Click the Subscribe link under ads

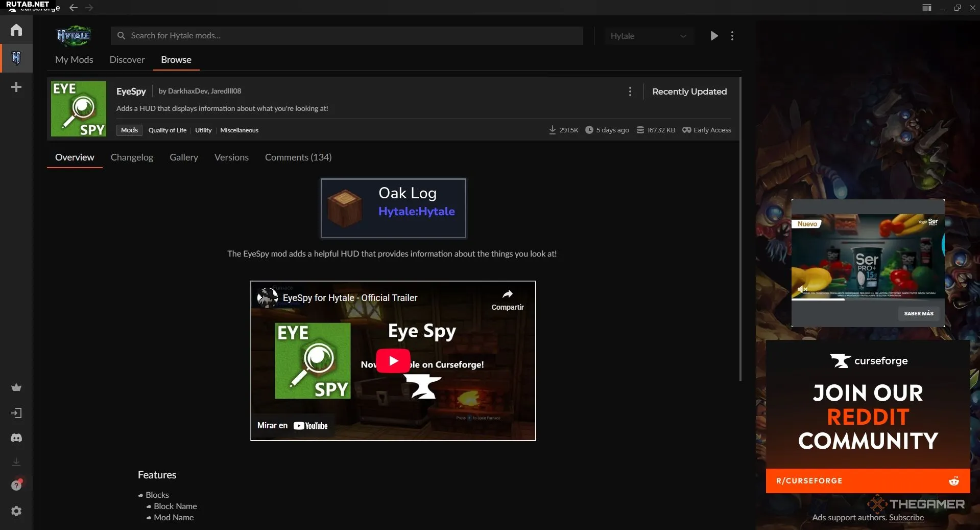[x=906, y=517]
